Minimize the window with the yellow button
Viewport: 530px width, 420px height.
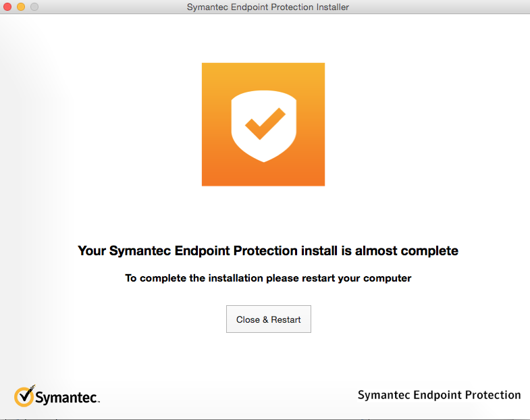coord(21,7)
